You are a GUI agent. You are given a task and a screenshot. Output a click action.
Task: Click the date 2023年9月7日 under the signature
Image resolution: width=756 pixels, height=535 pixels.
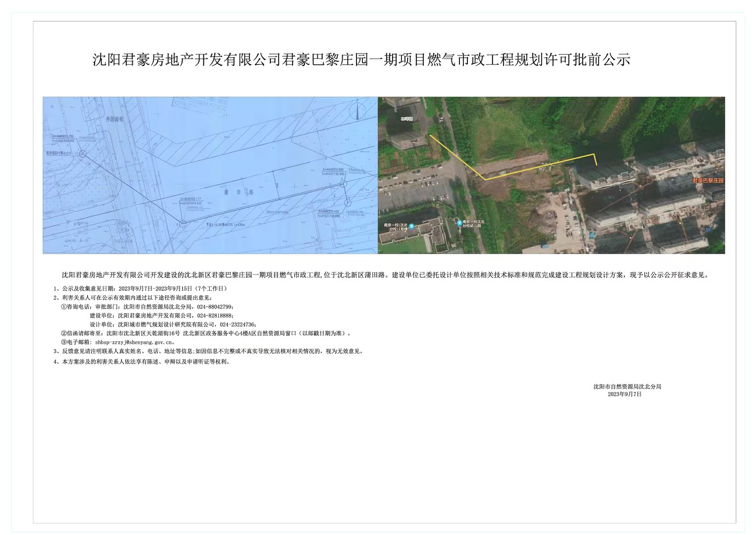(624, 394)
